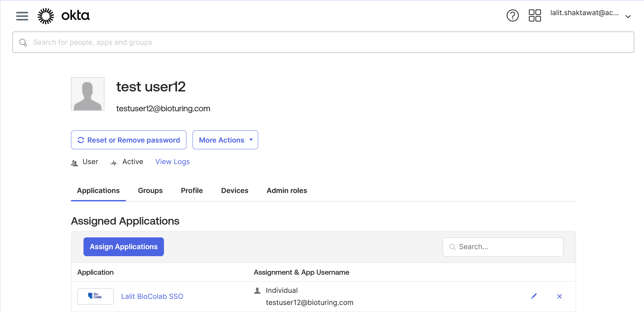Focus the assigned applications Search field

503,247
